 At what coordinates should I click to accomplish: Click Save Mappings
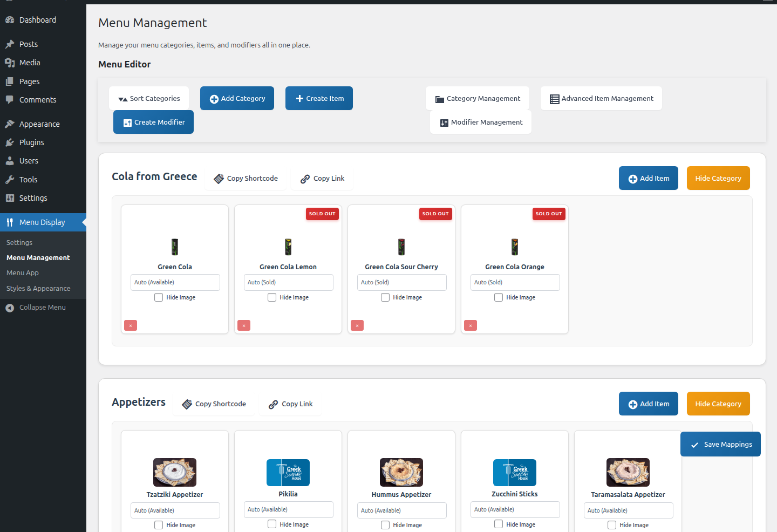click(720, 444)
